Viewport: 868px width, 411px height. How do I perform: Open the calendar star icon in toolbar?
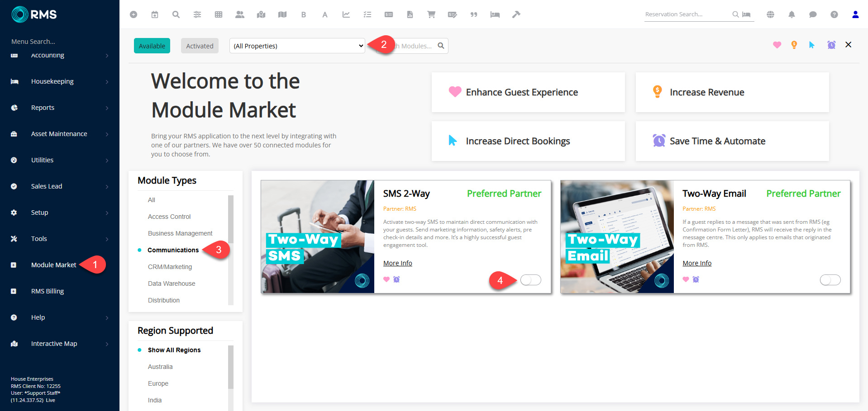155,14
